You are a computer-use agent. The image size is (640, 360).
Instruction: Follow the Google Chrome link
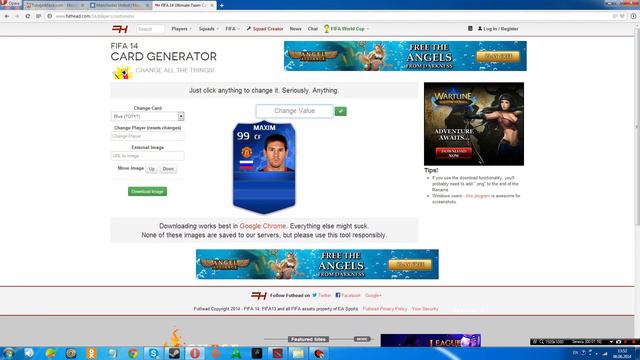263,226
